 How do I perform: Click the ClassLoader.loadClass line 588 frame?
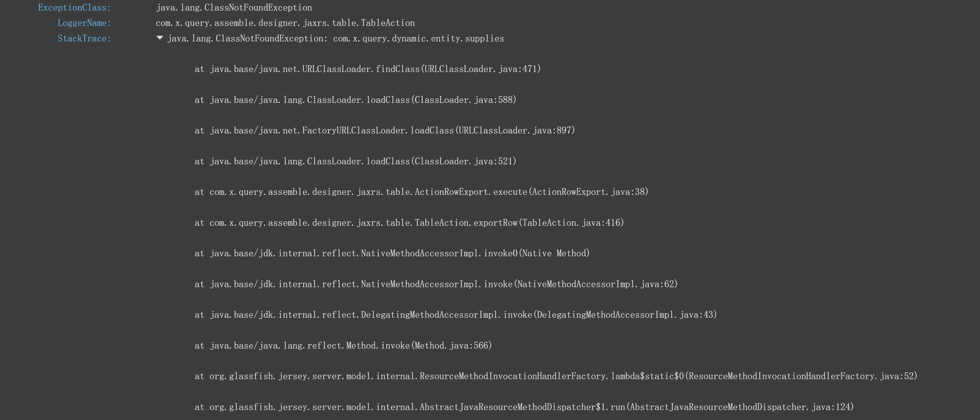(355, 100)
